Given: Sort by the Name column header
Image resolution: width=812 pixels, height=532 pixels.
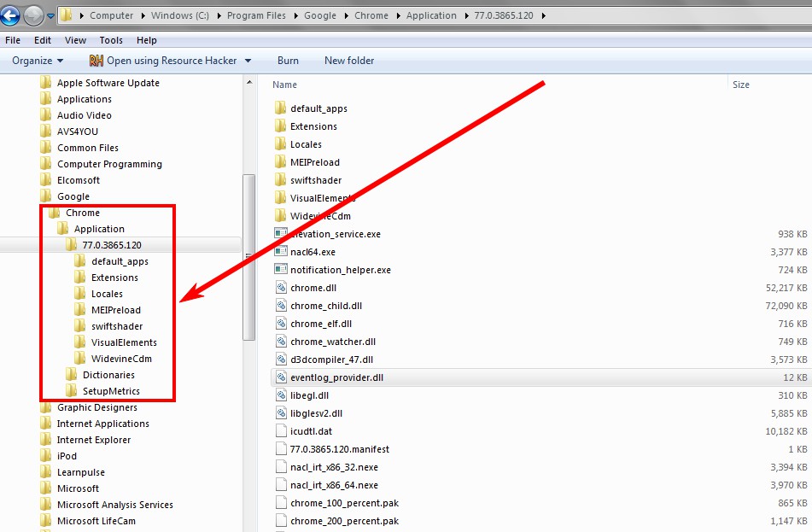Looking at the screenshot, I should (285, 85).
